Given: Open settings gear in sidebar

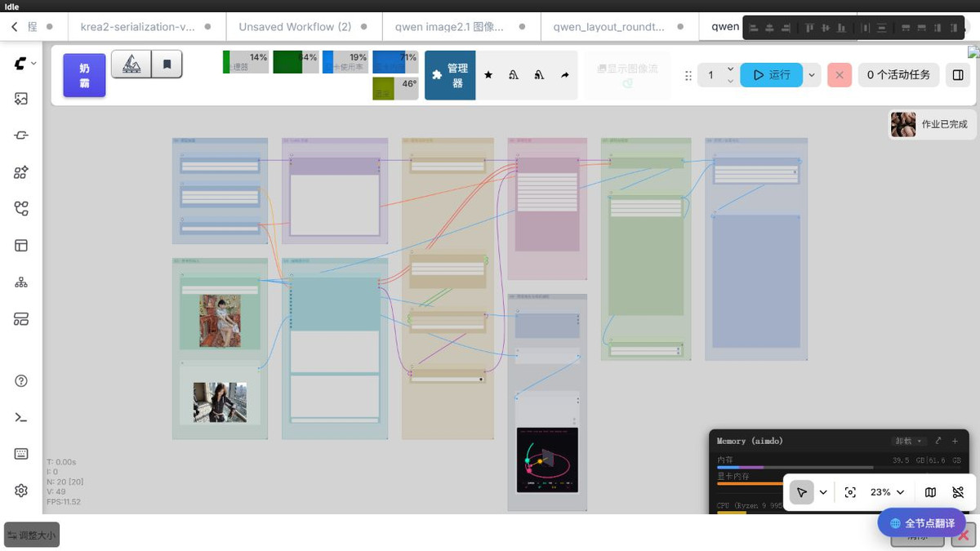Looking at the screenshot, I should (x=21, y=491).
